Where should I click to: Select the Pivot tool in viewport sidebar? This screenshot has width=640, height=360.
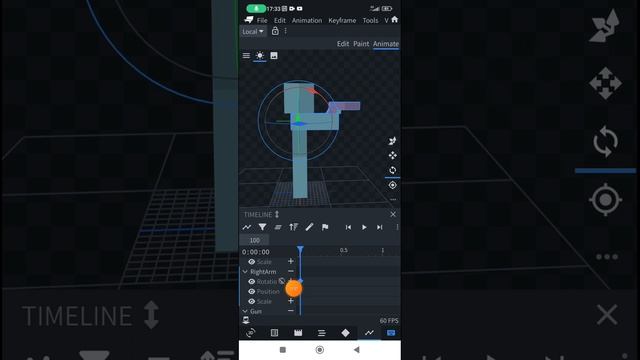[x=393, y=185]
